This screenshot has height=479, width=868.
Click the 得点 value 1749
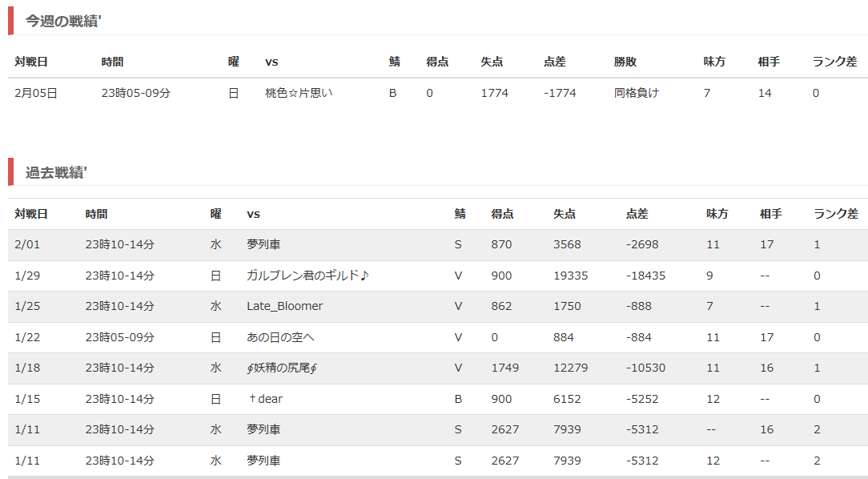click(x=504, y=368)
